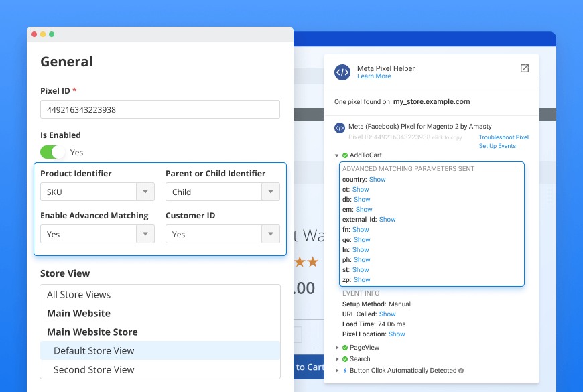Click the Amasty pixel code icon

pyautogui.click(x=340, y=127)
